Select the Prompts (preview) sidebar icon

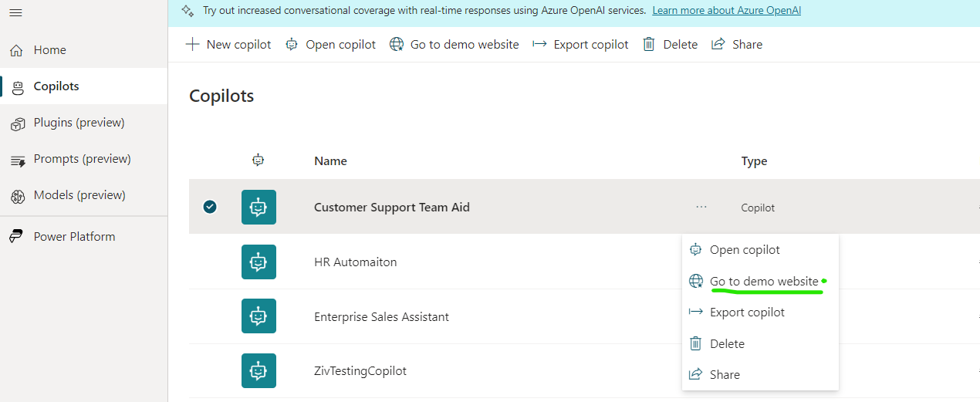pyautogui.click(x=17, y=160)
